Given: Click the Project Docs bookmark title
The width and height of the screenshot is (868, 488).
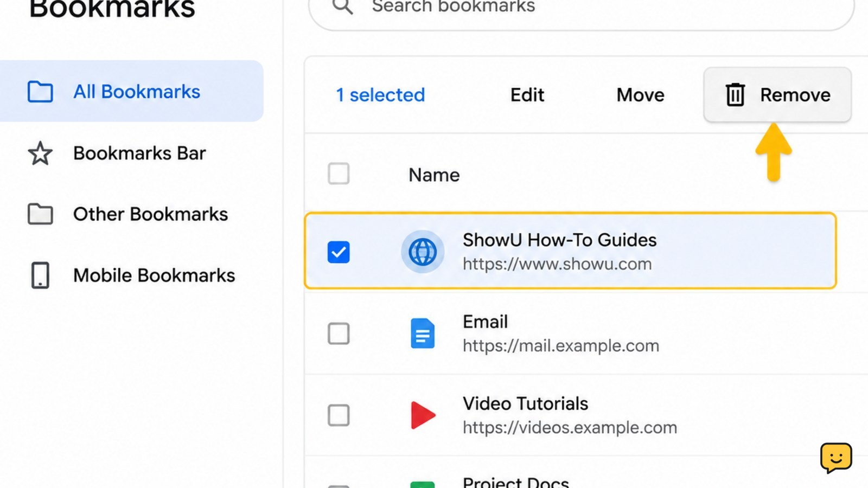Looking at the screenshot, I should pos(515,481).
